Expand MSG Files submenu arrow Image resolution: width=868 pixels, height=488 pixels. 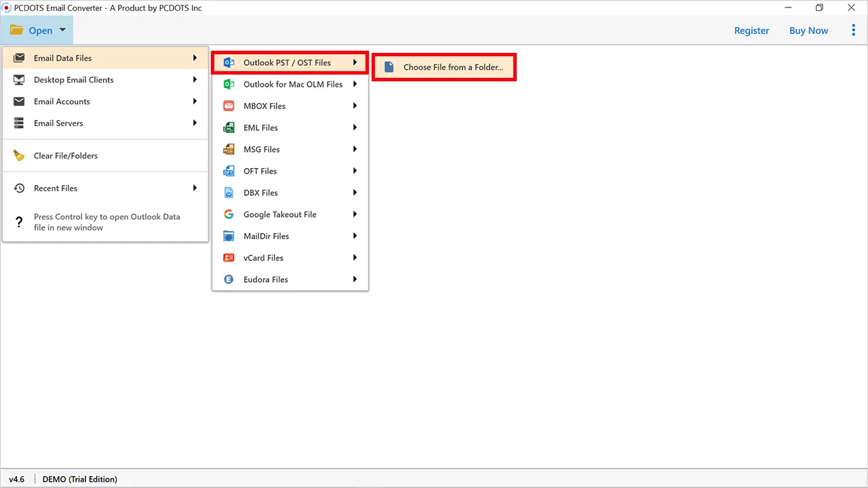(x=355, y=150)
